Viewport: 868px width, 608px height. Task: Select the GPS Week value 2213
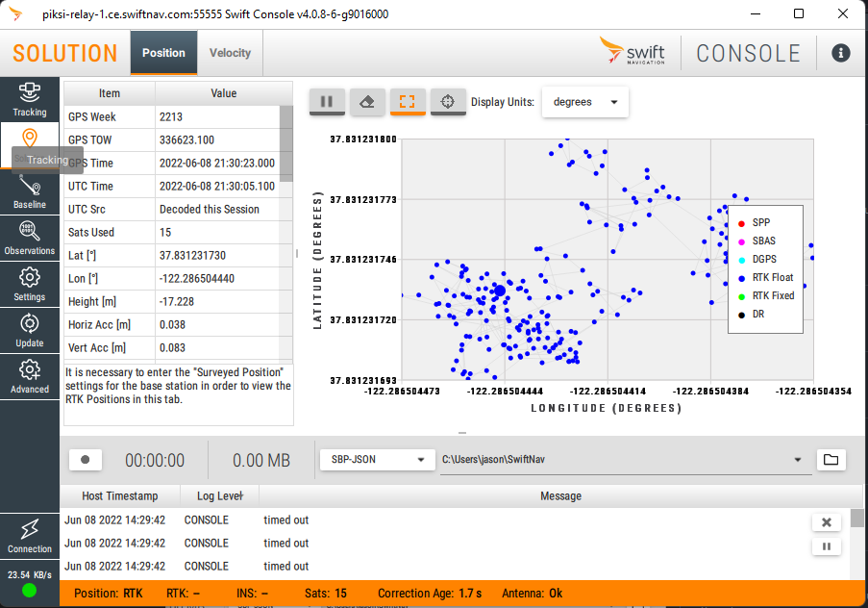click(x=217, y=117)
